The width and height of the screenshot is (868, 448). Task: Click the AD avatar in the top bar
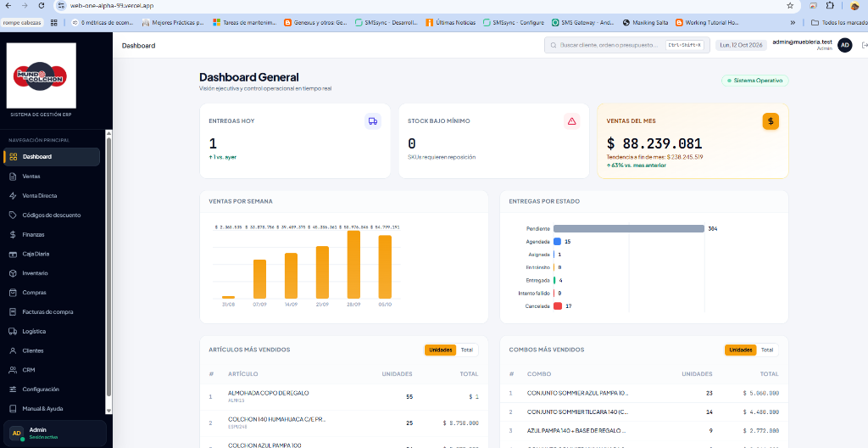coord(845,46)
